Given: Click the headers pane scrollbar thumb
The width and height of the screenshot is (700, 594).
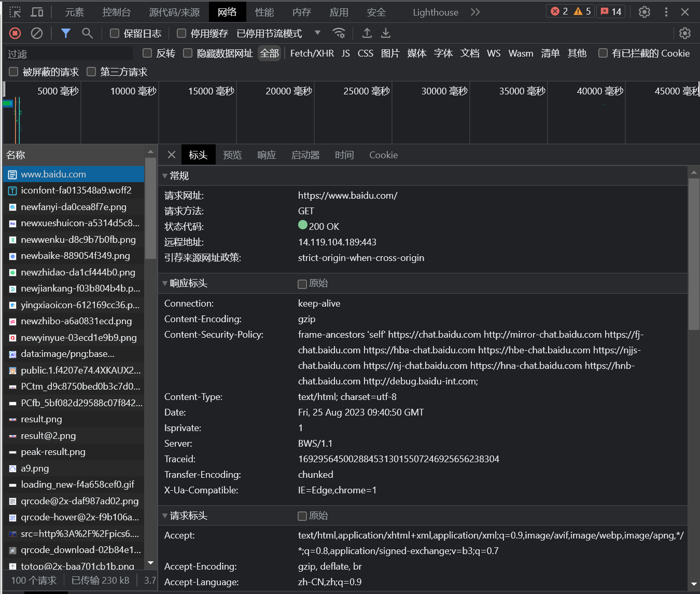Looking at the screenshot, I should coord(694,254).
